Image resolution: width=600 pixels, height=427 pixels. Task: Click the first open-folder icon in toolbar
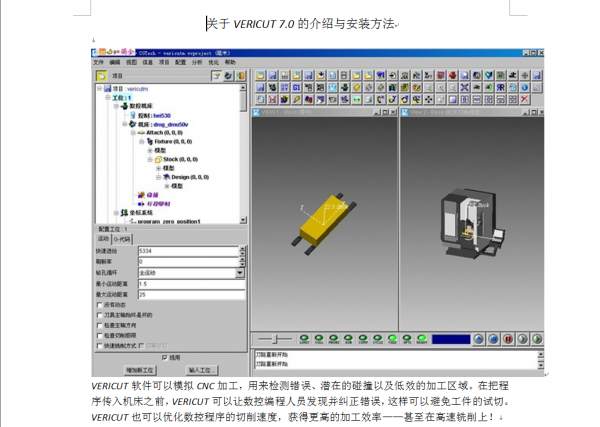click(260, 75)
